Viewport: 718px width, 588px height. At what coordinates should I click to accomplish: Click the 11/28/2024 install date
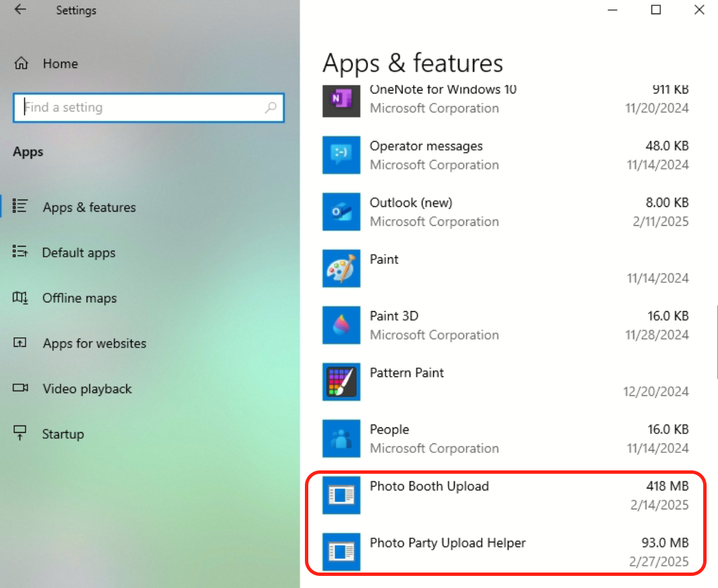[657, 335]
